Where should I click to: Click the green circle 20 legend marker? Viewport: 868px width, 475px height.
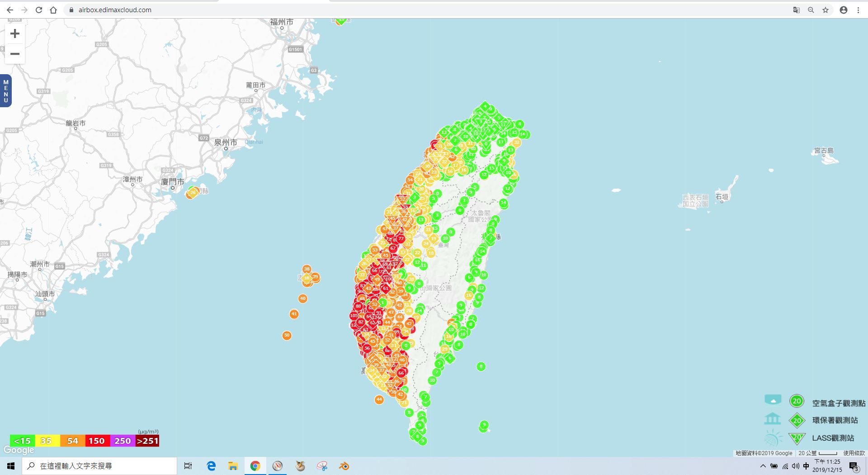coord(797,401)
